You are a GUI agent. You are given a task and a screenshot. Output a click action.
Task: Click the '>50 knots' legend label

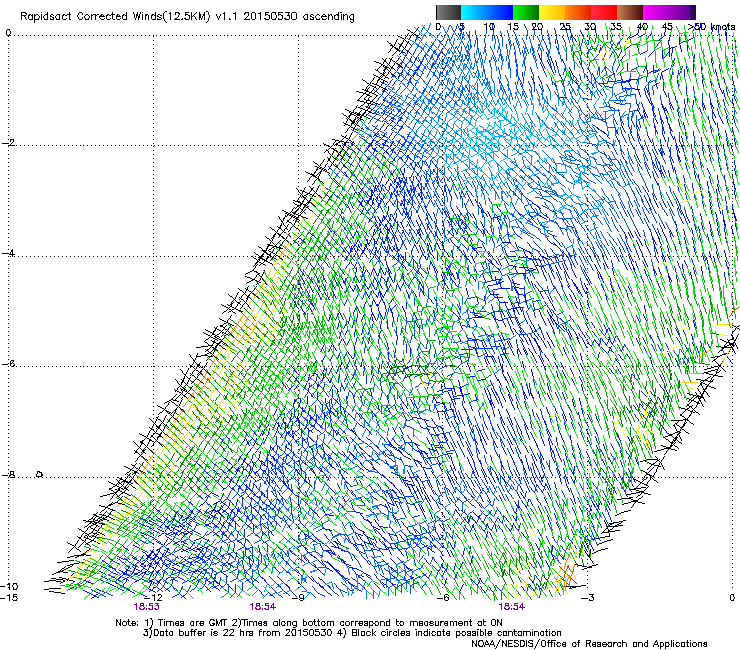coord(712,27)
